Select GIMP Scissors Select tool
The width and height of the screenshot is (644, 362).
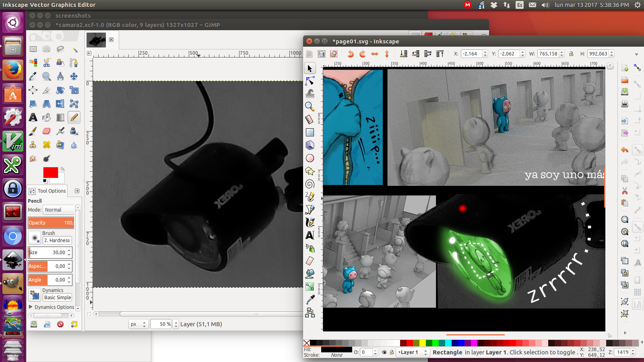point(47,63)
